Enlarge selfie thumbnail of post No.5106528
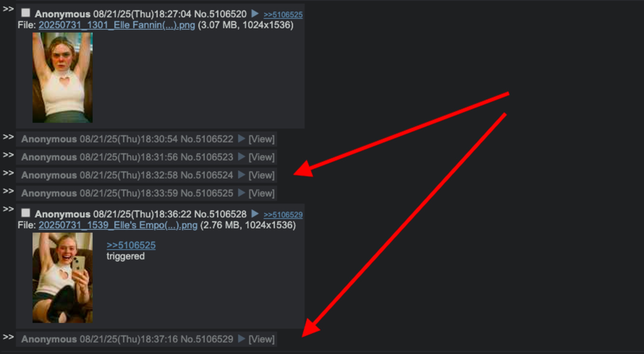644x354 pixels. click(x=62, y=278)
